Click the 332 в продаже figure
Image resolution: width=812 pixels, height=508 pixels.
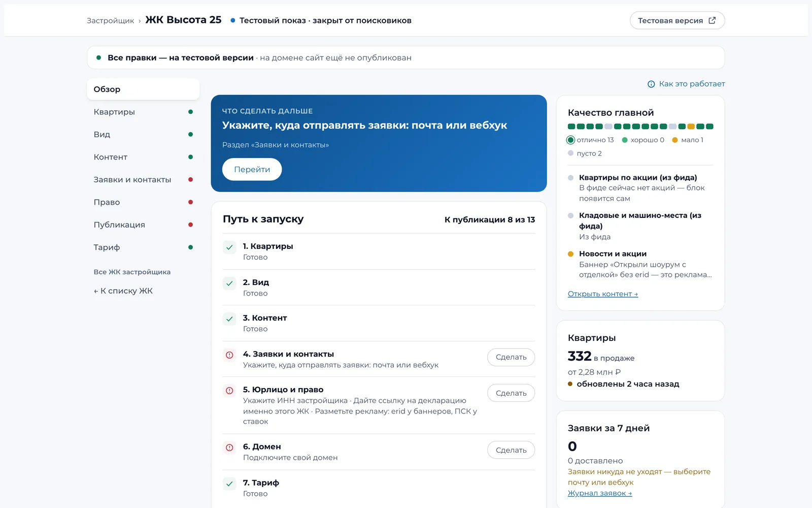[x=601, y=357]
